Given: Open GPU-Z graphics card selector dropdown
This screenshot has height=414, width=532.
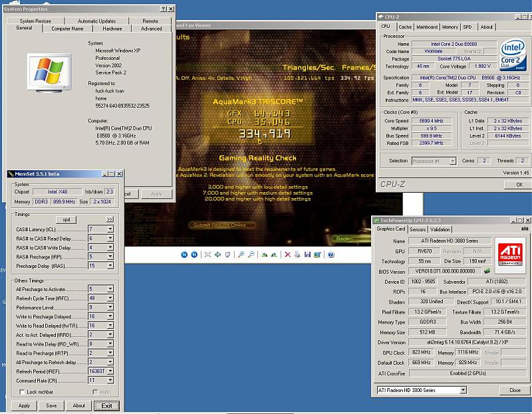Looking at the screenshot, I should 463,390.
